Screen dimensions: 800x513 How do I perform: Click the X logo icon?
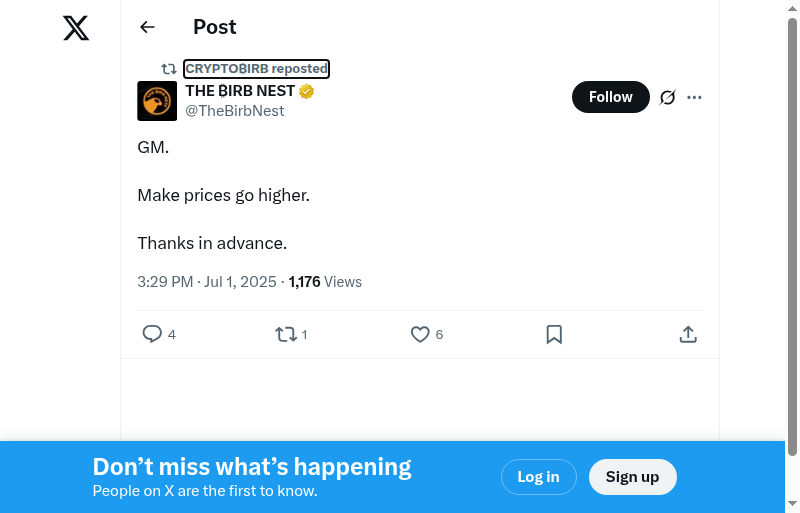pos(76,28)
